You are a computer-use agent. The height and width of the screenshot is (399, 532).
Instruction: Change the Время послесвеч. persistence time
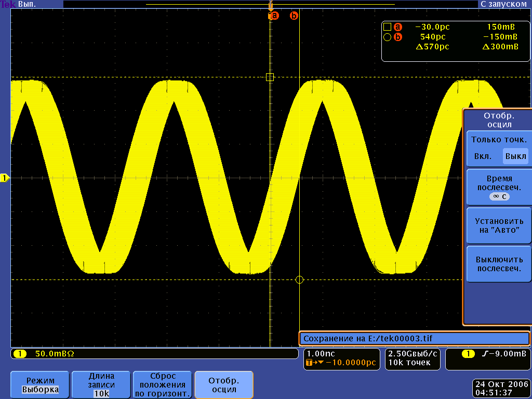pos(498,187)
